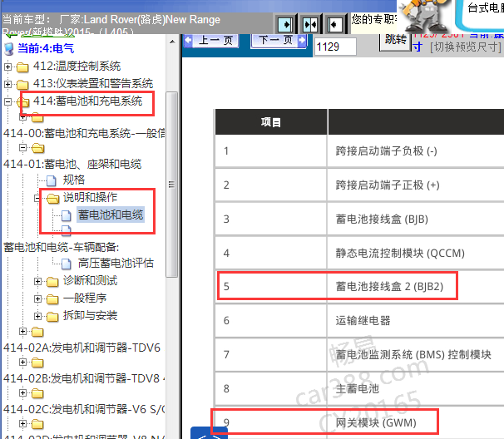504x439 pixels.
Task: Click the 拆卸与安装 folder icon
Action: [x=52, y=317]
